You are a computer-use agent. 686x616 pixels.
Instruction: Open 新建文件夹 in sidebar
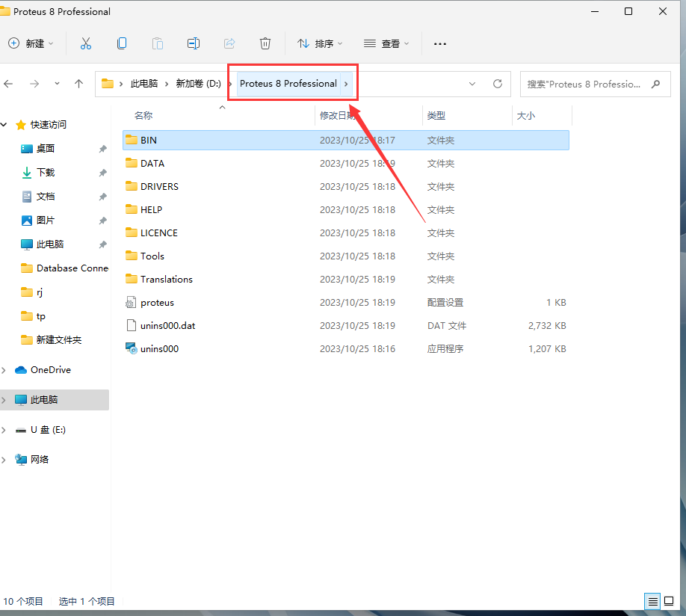pyautogui.click(x=58, y=339)
